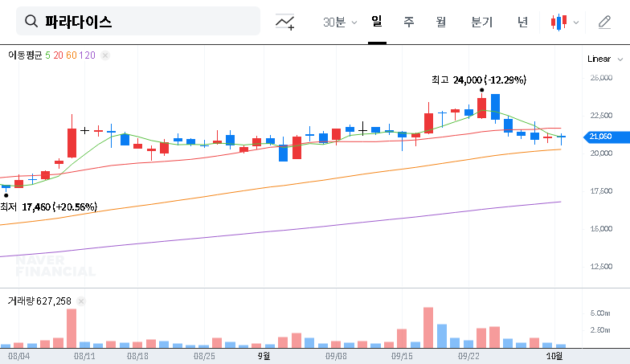This screenshot has height=364, width=630.
Task: Click the search magnifier icon
Action: 32,22
